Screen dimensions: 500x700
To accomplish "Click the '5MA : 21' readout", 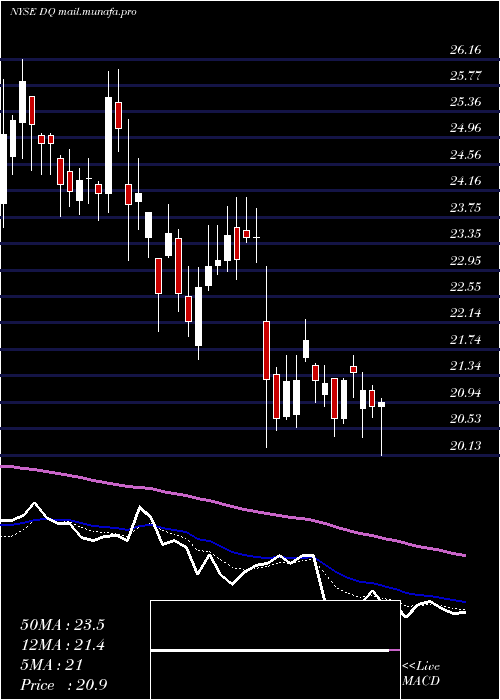I will (52, 665).
